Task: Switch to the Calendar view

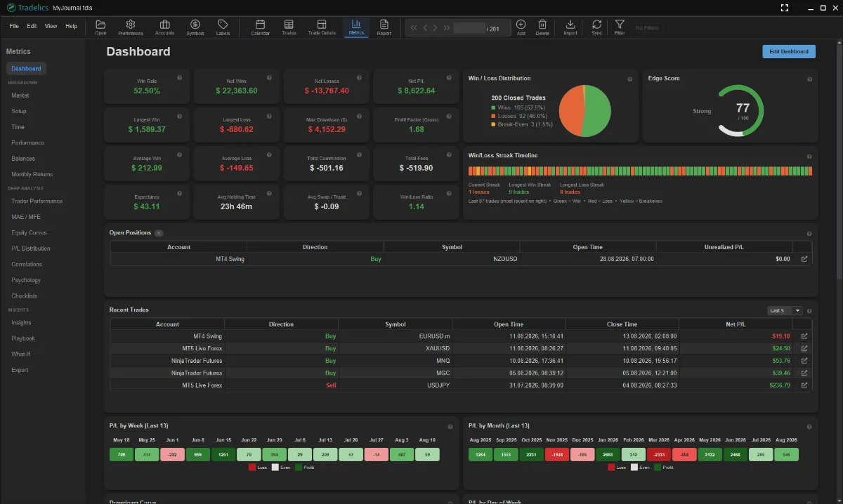Action: click(261, 27)
